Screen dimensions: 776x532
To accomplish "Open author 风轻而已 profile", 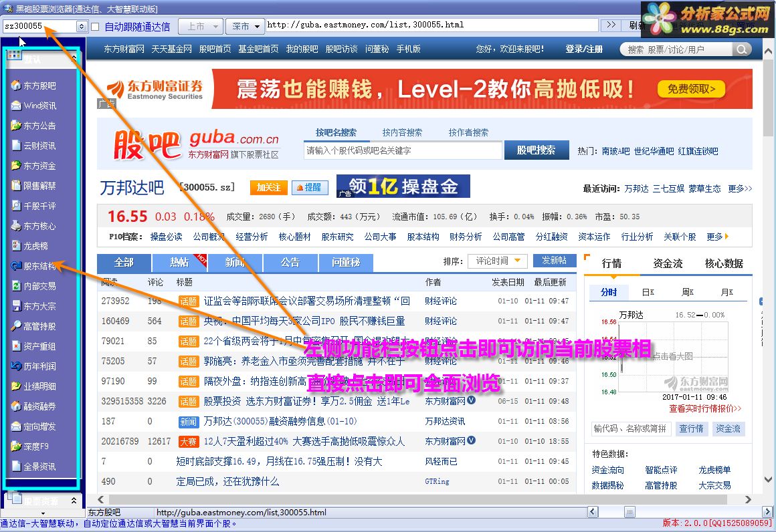I will coord(441,462).
